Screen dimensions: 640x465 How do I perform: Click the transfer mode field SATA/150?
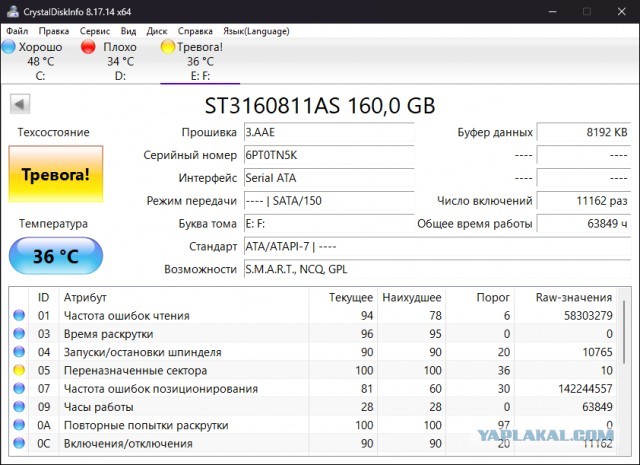(329, 201)
